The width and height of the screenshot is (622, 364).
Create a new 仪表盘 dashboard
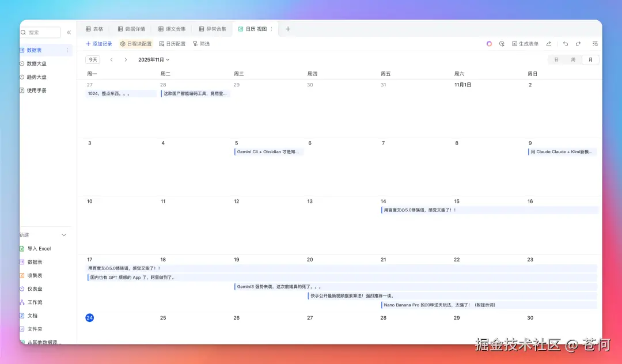point(35,289)
